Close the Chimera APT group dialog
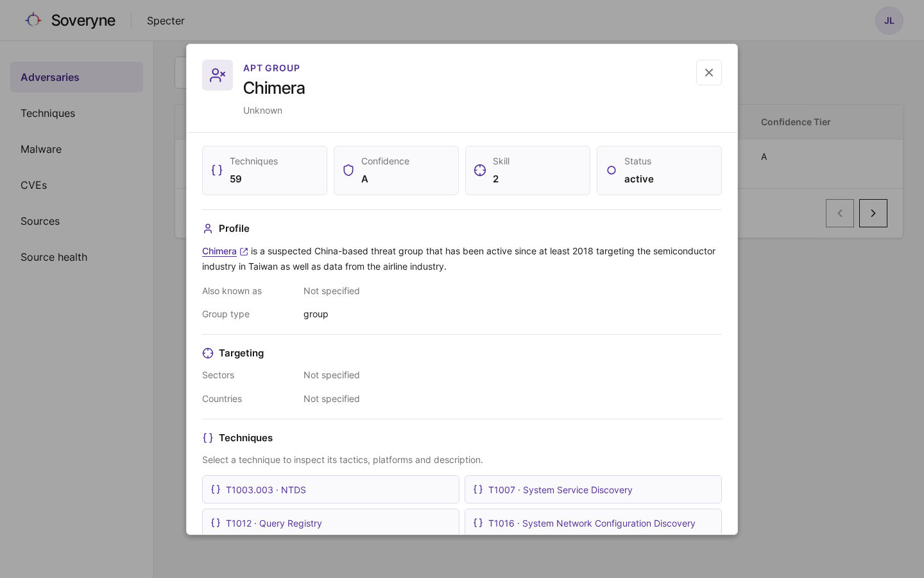The image size is (924, 578). pyautogui.click(x=709, y=73)
